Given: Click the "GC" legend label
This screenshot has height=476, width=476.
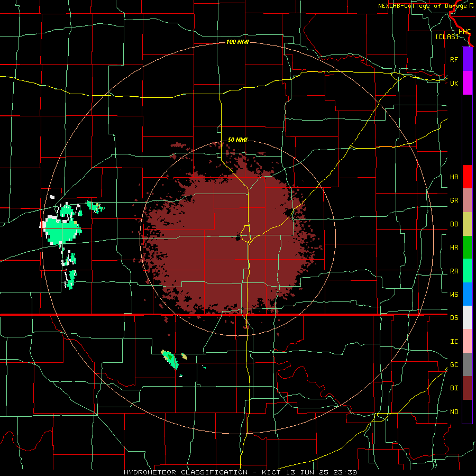Looking at the screenshot, I should [454, 364].
